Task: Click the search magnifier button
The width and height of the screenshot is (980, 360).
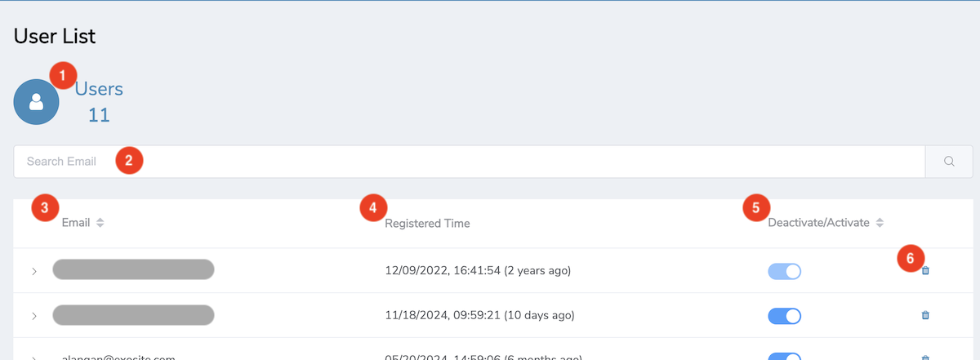Action: pos(949,162)
